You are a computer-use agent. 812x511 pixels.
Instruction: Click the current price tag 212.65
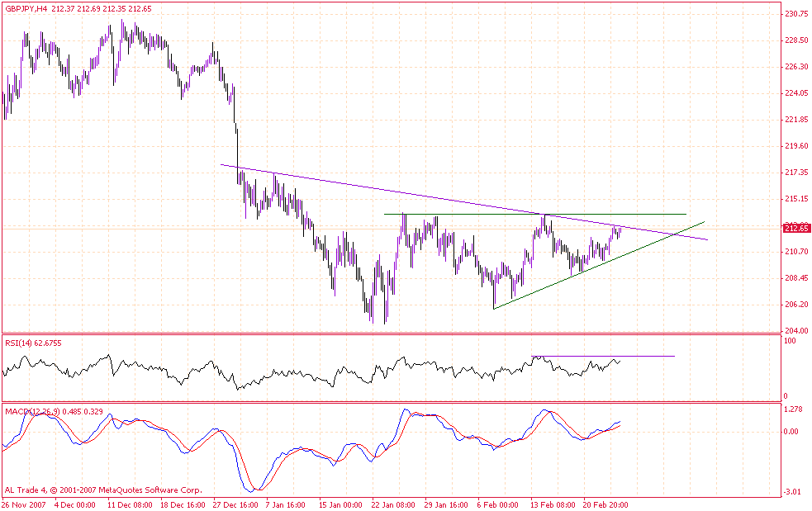coord(796,228)
